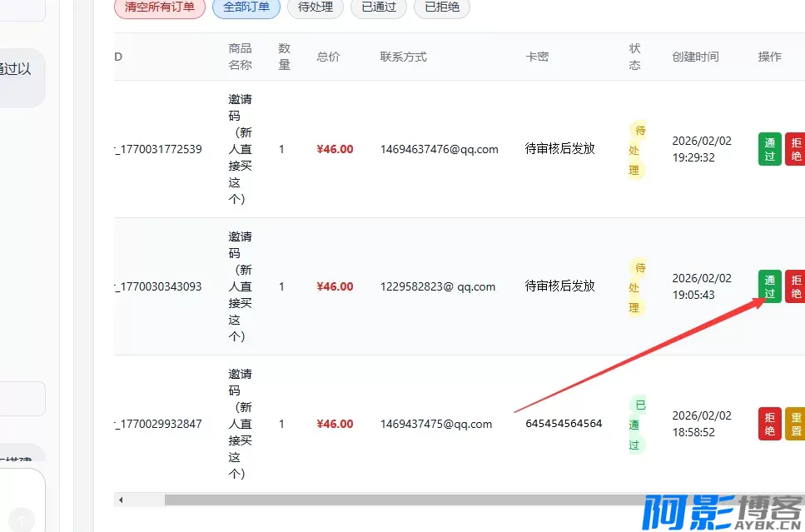This screenshot has width=805, height=532.
Task: Switch to the 待处理 filter tab
Action: (x=316, y=7)
